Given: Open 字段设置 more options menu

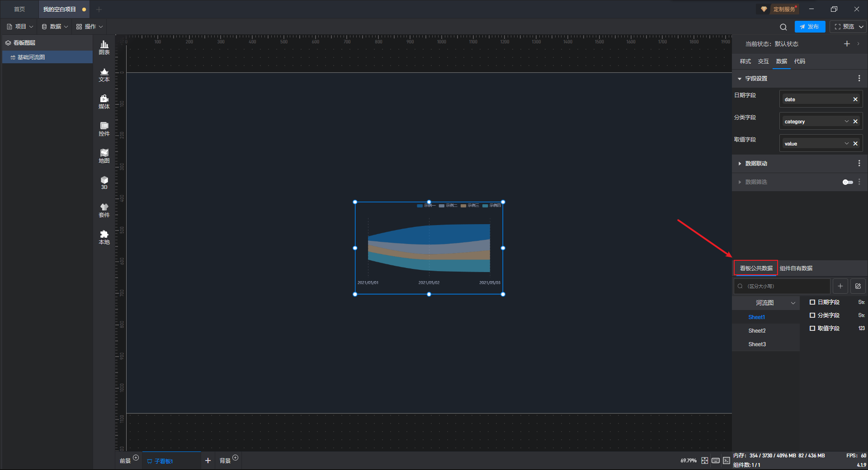Looking at the screenshot, I should (x=859, y=79).
